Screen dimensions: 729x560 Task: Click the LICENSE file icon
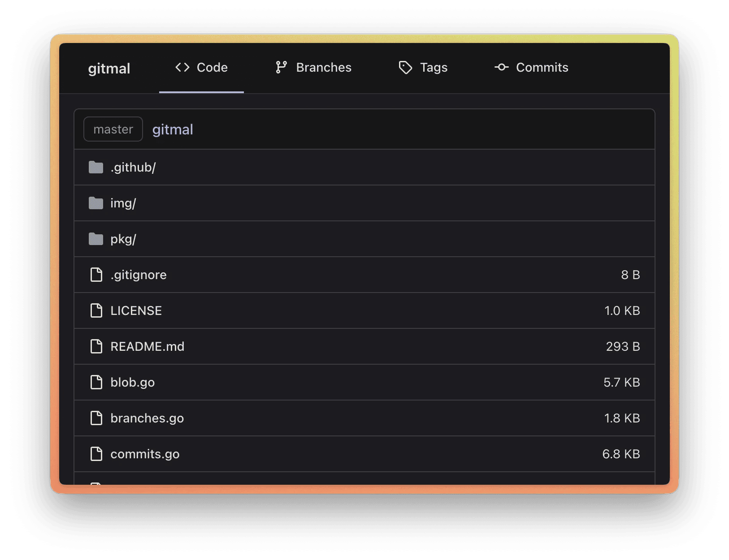point(96,310)
